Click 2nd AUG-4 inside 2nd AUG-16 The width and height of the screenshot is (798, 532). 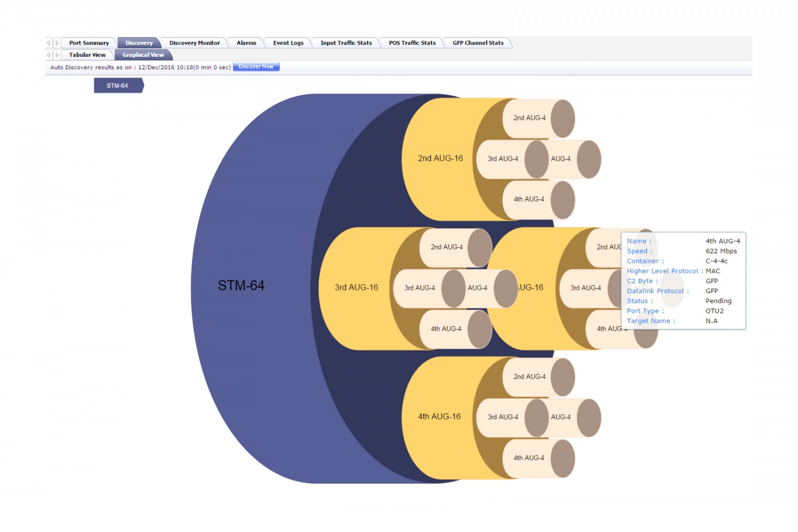tap(537, 118)
